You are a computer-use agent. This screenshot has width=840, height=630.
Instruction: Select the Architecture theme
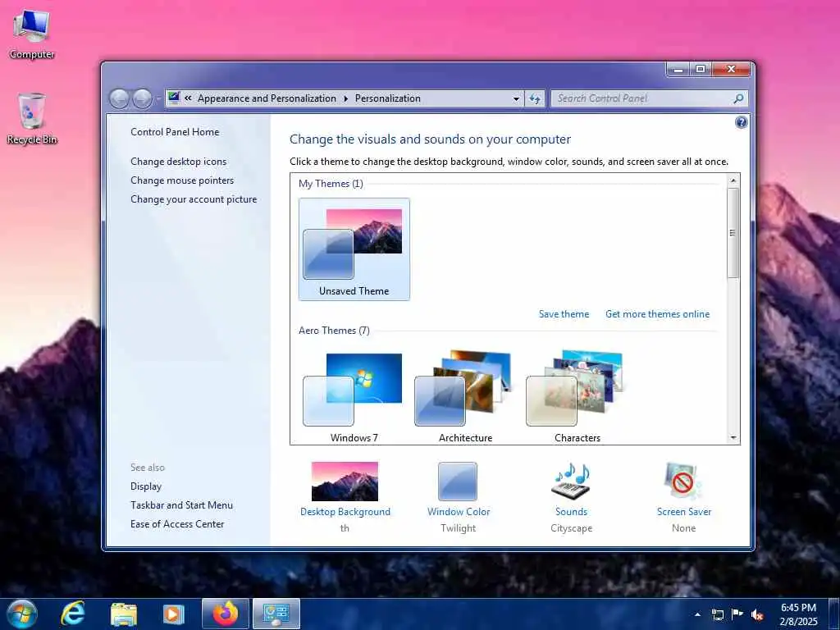pyautogui.click(x=466, y=397)
